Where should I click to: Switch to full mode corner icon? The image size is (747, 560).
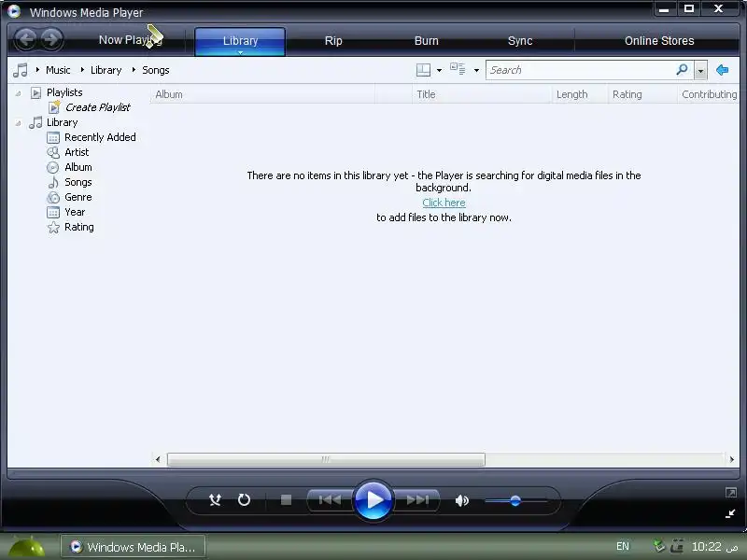(731, 493)
